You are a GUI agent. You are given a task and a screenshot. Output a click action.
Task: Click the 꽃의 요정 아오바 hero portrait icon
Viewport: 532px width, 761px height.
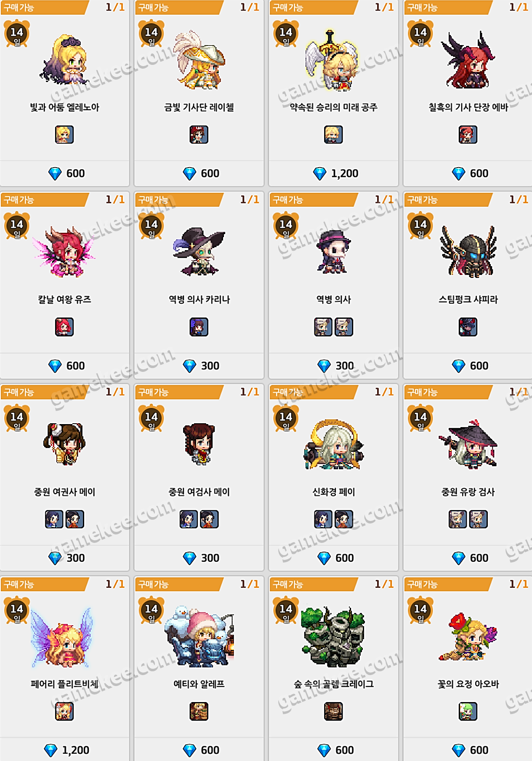click(x=468, y=711)
